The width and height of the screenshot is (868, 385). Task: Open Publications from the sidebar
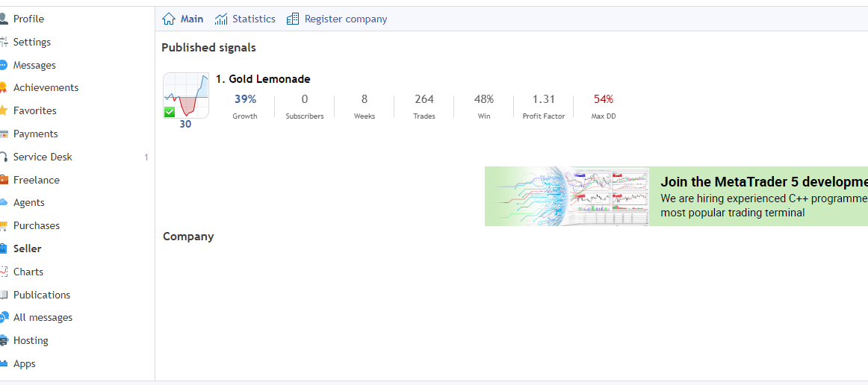[x=42, y=295]
